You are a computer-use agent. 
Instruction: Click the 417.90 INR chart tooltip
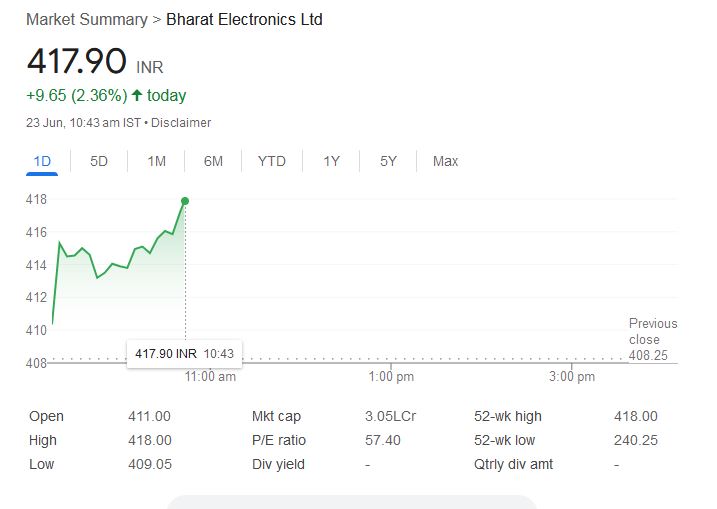tap(184, 353)
